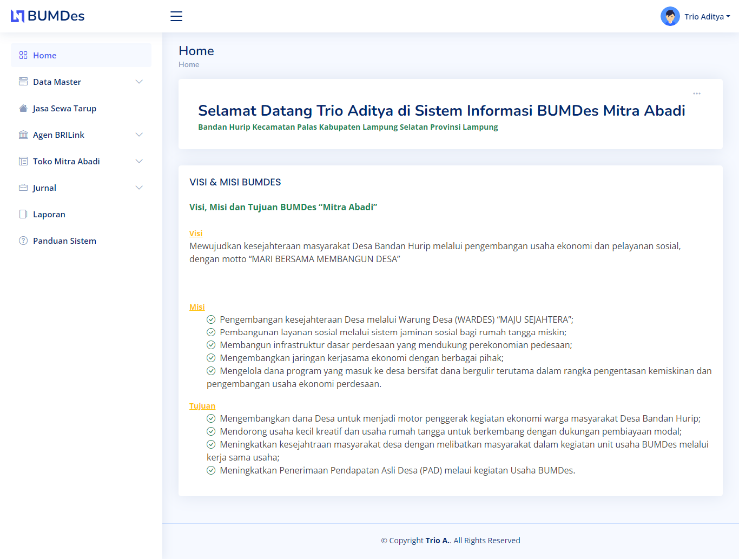Open the welcome card three-dot options
The width and height of the screenshot is (739, 560).
[x=697, y=94]
